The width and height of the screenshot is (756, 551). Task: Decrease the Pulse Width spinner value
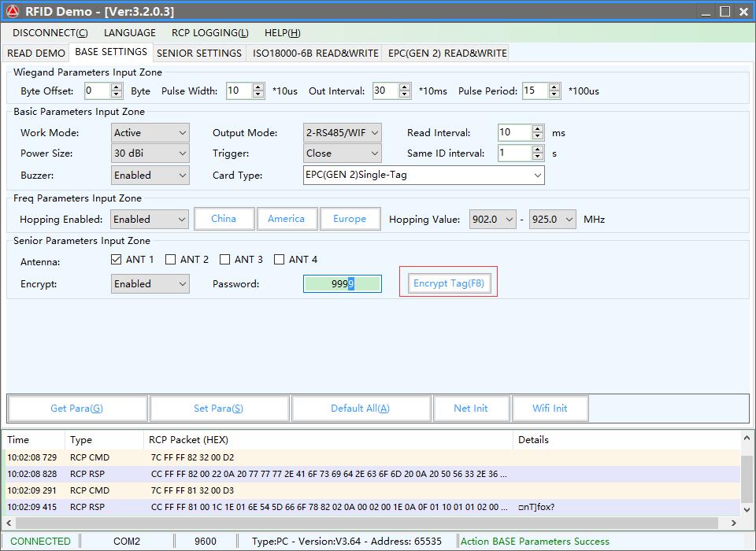click(x=258, y=95)
